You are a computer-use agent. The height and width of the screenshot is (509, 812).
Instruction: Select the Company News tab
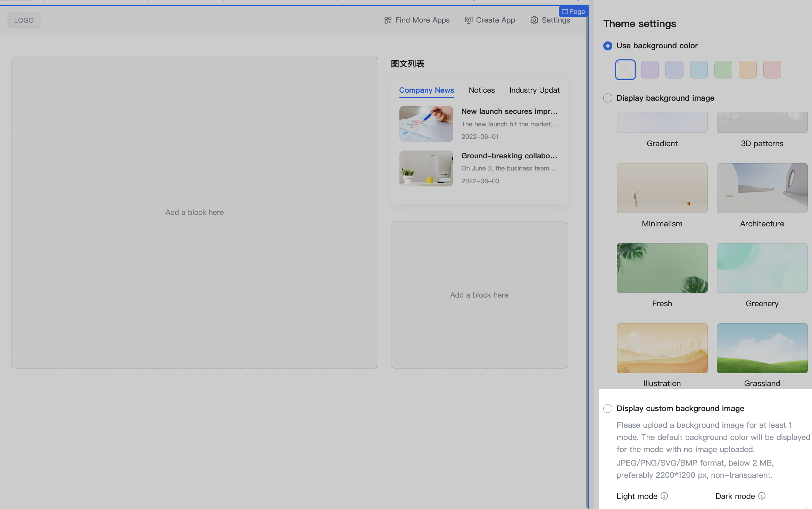pyautogui.click(x=426, y=90)
